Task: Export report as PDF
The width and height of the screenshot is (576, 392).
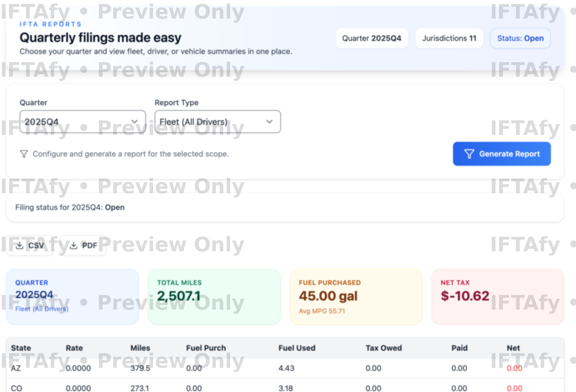Action: click(x=84, y=245)
